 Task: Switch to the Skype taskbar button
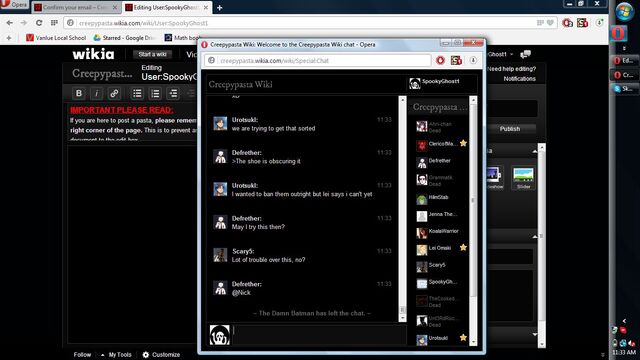click(x=624, y=89)
